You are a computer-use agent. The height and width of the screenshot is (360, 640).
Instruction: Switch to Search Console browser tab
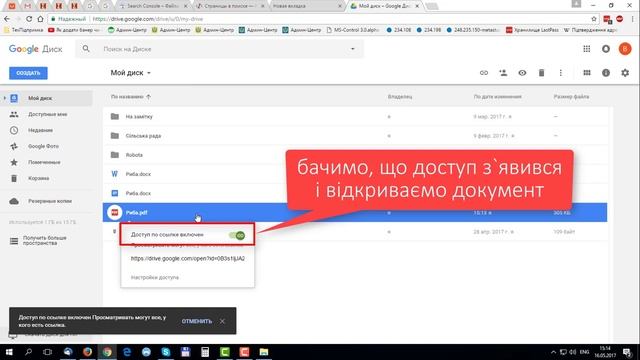point(152,6)
